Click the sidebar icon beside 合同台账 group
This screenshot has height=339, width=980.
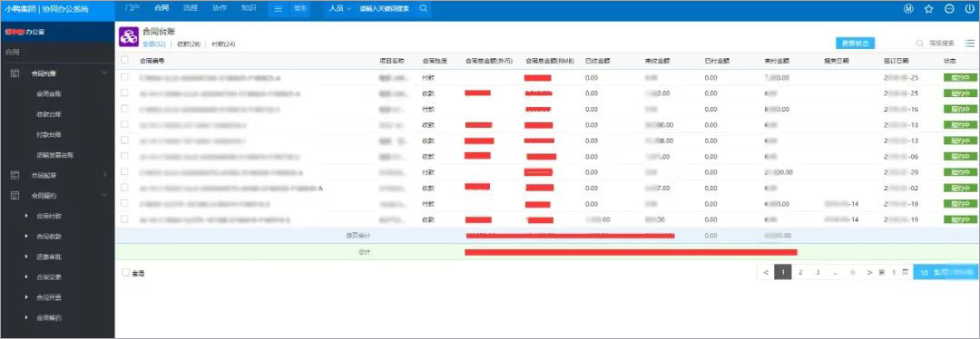15,73
